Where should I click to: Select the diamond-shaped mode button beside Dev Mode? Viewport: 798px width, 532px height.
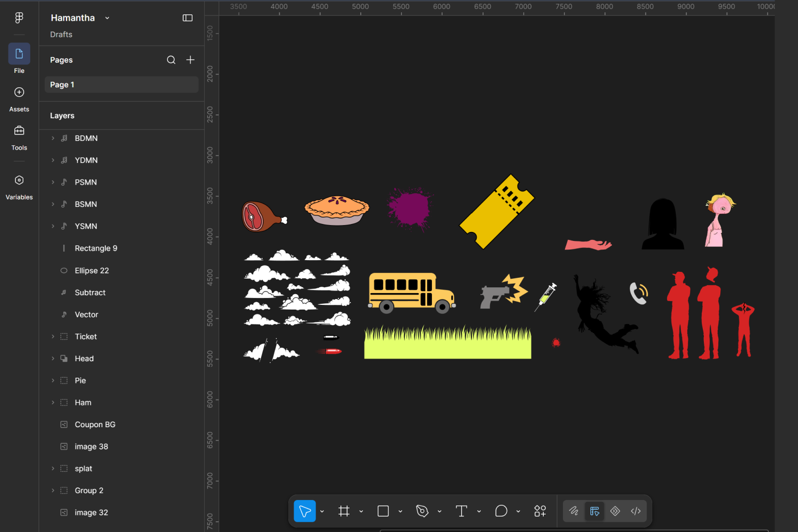(615, 511)
